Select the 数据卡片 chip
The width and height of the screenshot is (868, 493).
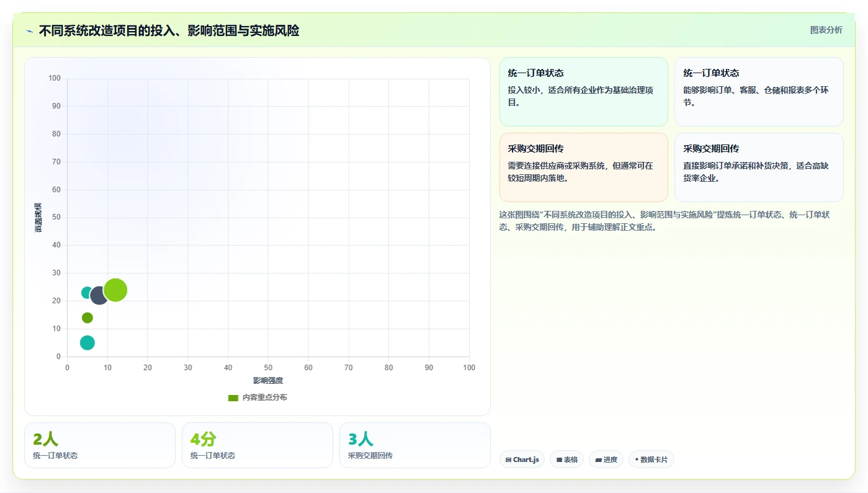[651, 460]
